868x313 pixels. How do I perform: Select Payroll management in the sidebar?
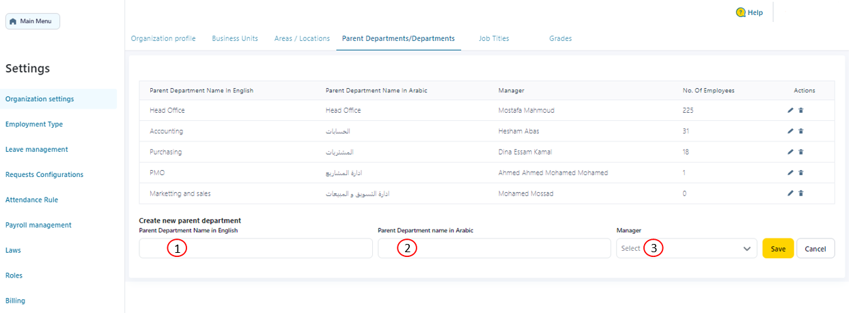[38, 226]
